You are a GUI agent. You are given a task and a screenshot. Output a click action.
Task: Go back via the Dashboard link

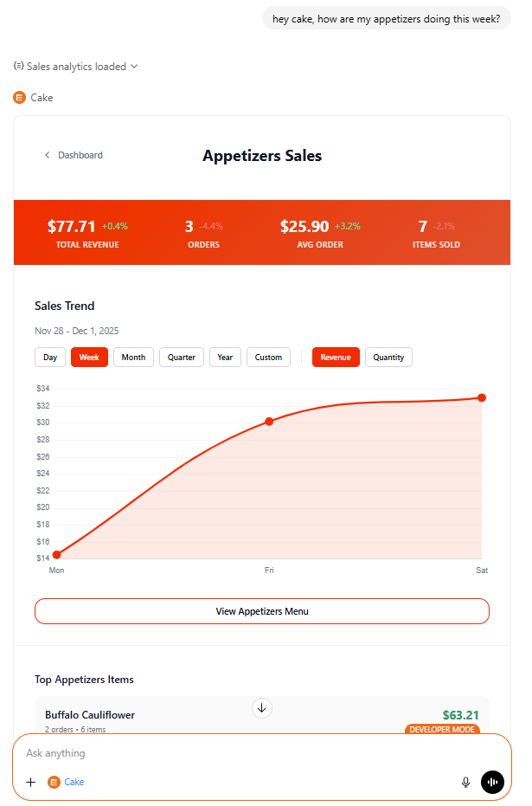point(80,156)
